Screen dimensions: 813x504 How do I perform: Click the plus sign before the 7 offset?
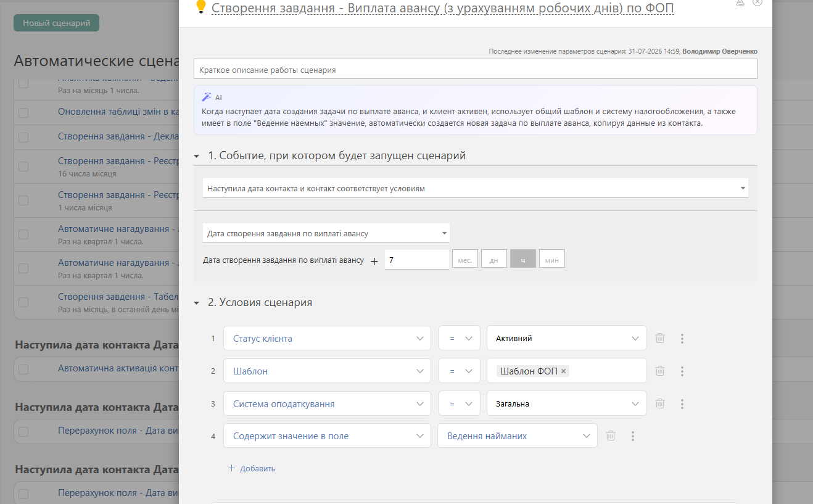pyautogui.click(x=374, y=261)
